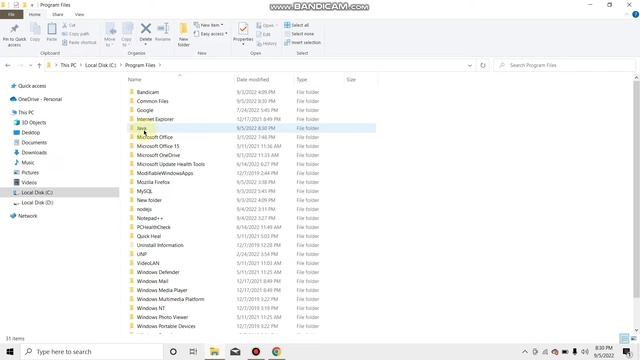Click History in the Open group
Viewport: 640px width, 360px height.
point(267,43)
